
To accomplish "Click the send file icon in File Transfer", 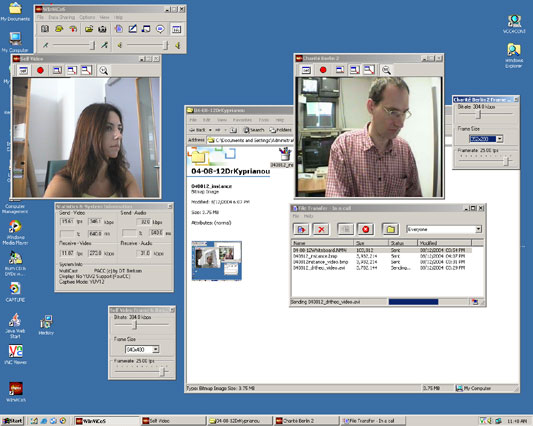I will click(301, 229).
